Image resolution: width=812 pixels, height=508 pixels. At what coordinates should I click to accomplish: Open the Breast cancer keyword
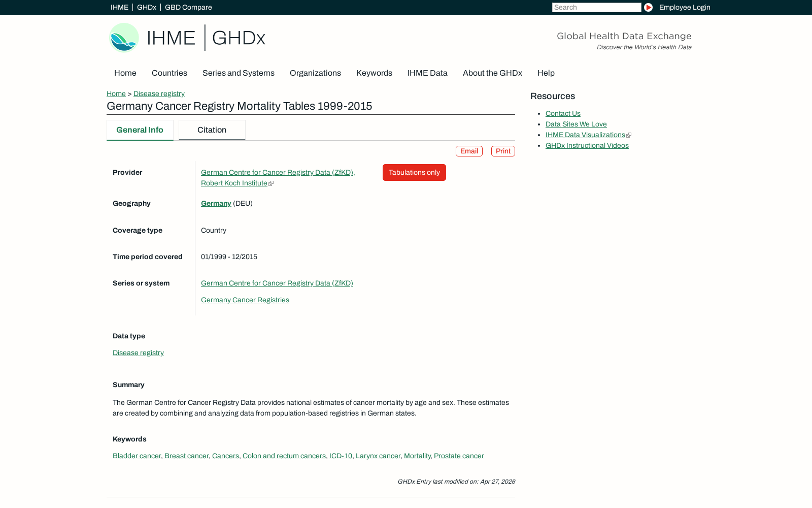point(186,456)
